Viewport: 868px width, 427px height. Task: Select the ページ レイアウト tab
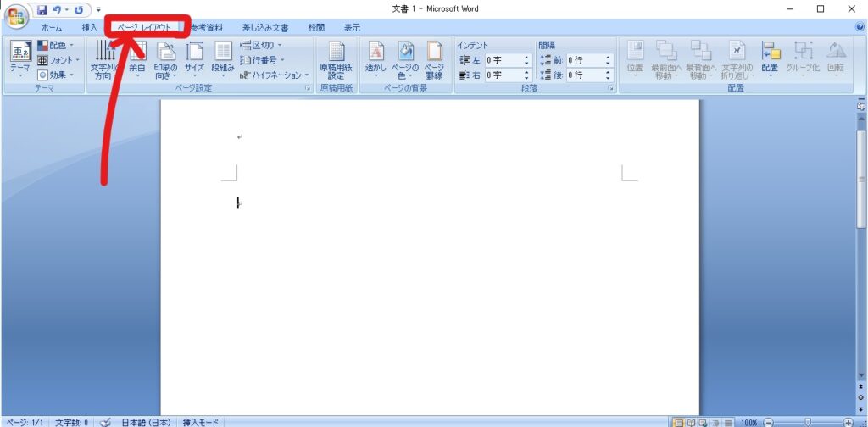(x=144, y=27)
